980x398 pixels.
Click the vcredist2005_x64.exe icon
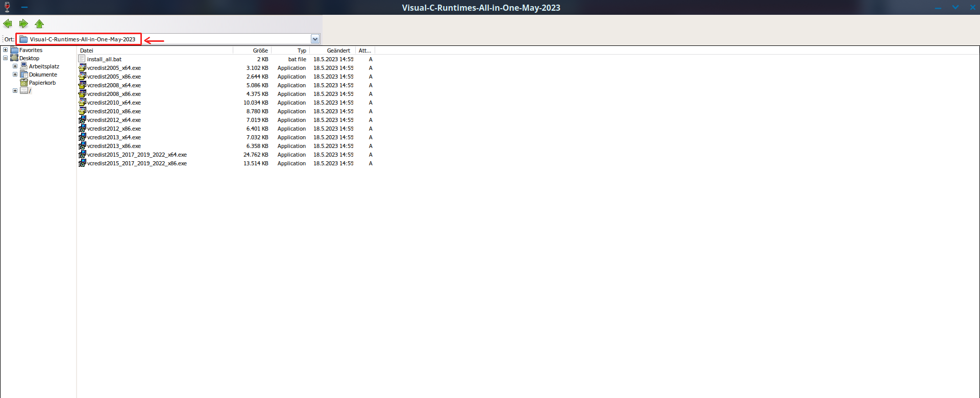(x=82, y=68)
